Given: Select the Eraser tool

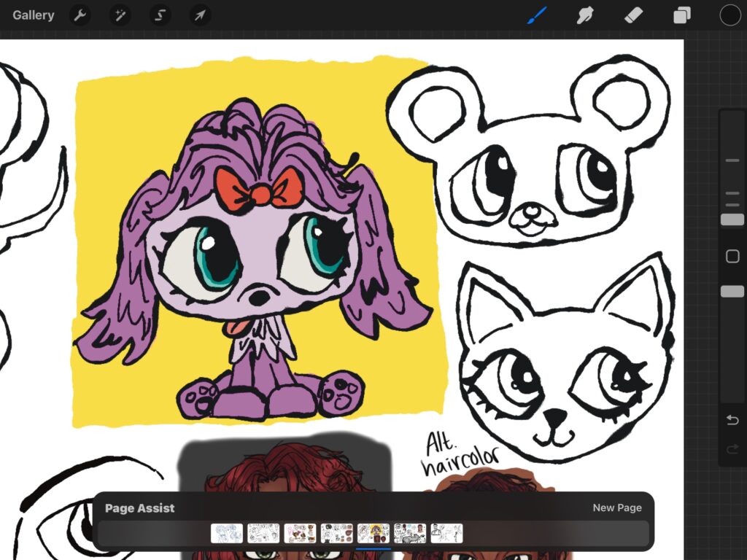Looking at the screenshot, I should click(633, 15).
